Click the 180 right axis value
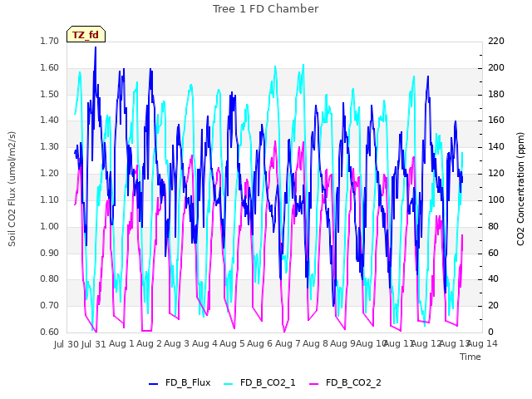The width and height of the screenshot is (532, 399). (496, 94)
